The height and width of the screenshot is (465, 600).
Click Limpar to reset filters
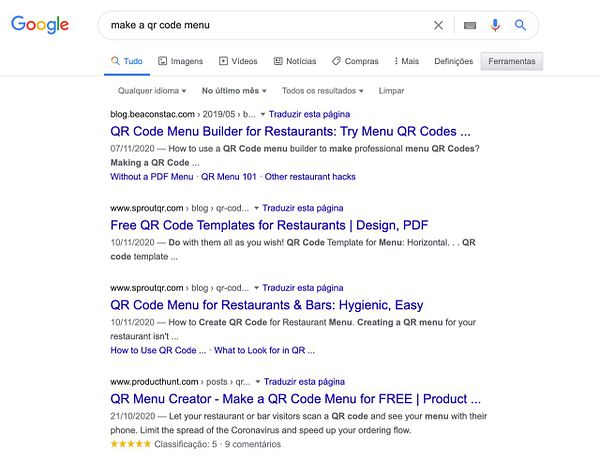point(392,90)
